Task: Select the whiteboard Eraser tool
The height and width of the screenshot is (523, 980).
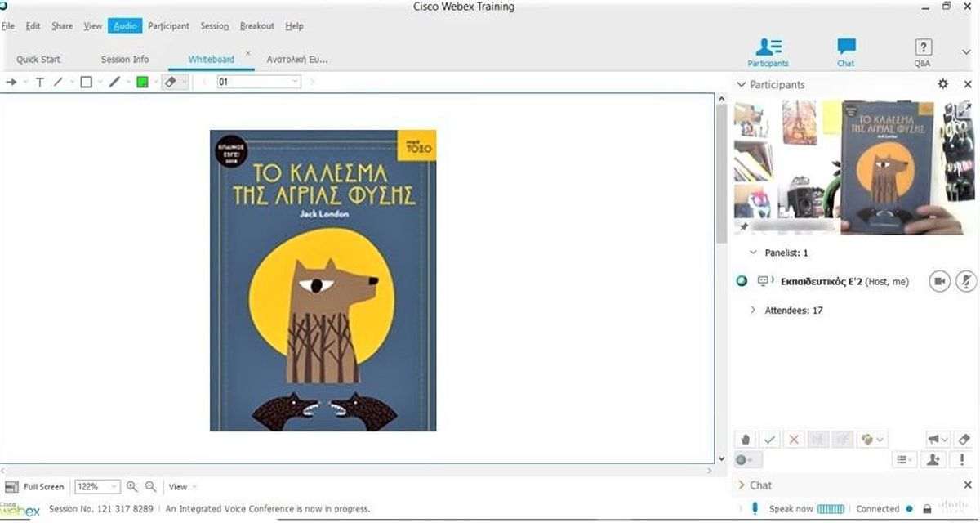Action: click(170, 82)
